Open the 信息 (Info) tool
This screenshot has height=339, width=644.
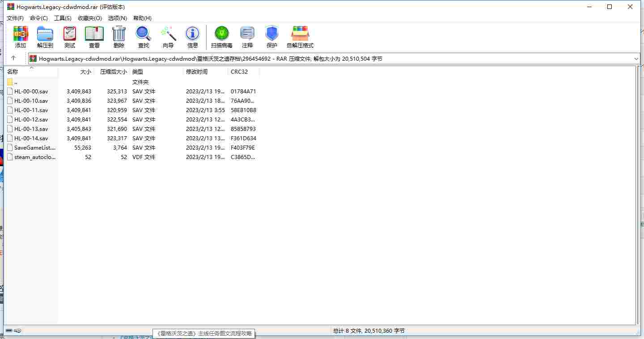(x=193, y=37)
